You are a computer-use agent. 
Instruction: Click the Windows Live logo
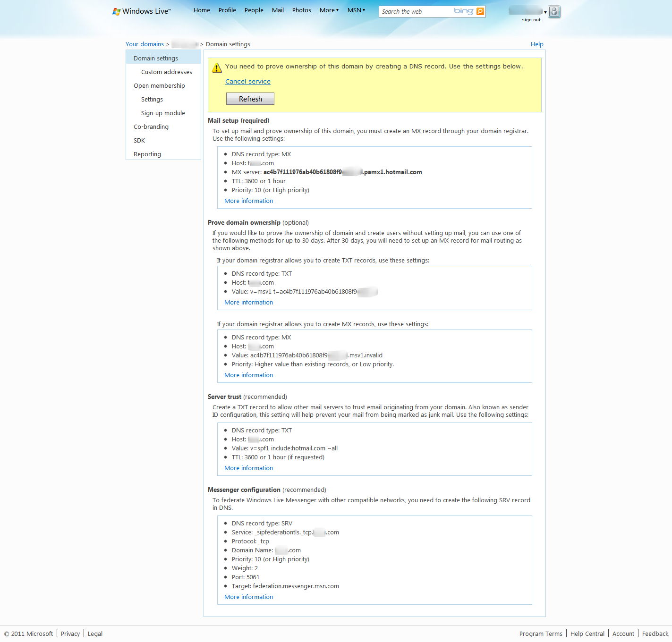142,11
